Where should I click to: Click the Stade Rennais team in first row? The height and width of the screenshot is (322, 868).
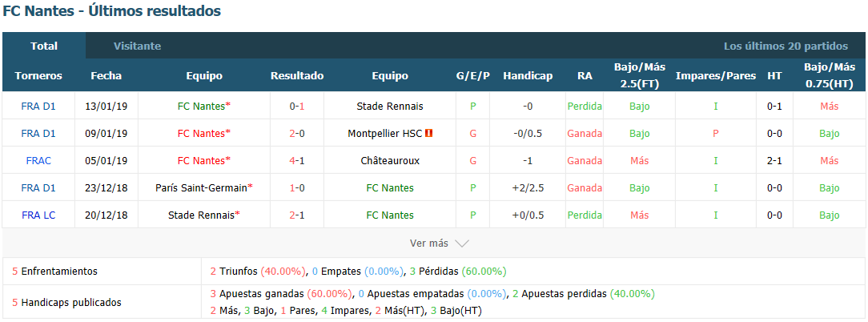pos(390,107)
